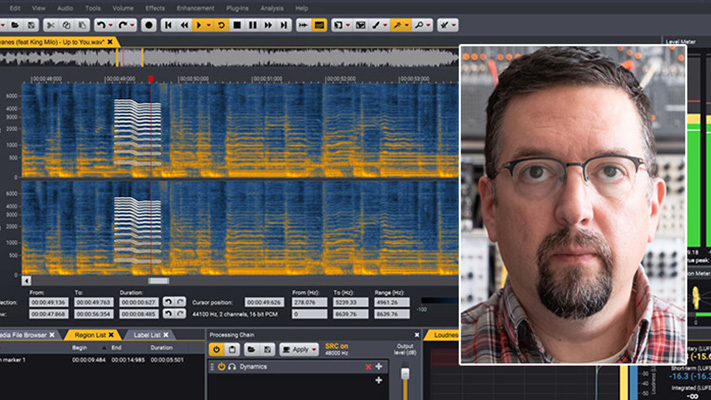Click the Undo arrow icon
This screenshot has height=400, width=711.
(100, 24)
